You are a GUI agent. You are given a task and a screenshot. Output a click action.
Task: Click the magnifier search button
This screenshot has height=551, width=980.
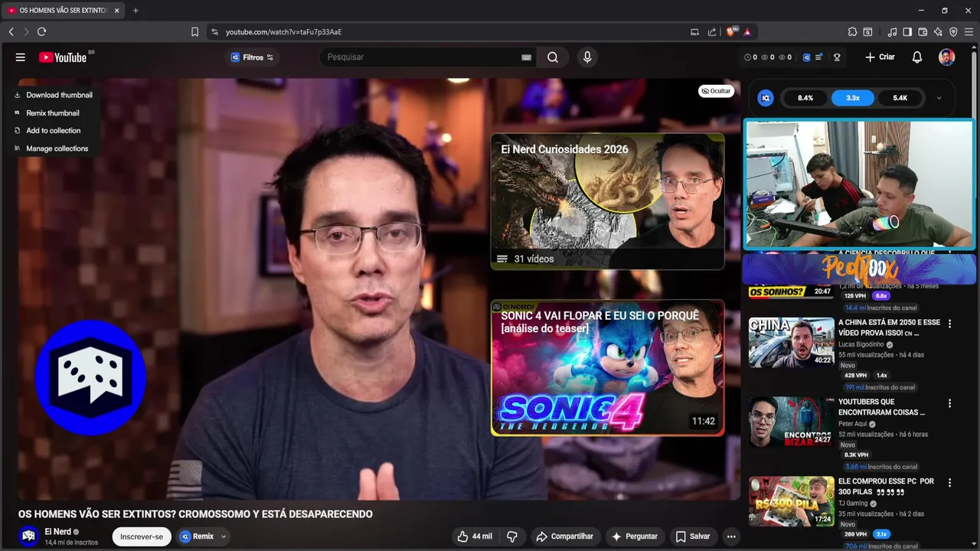point(553,57)
